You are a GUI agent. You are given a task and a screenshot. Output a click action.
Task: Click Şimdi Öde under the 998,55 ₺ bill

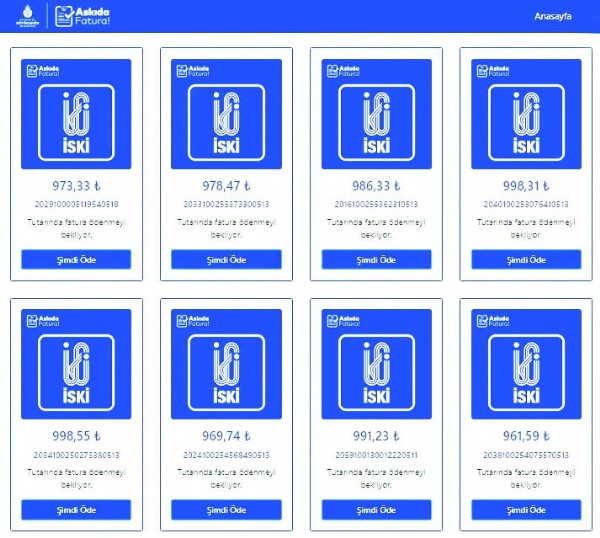tap(76, 510)
